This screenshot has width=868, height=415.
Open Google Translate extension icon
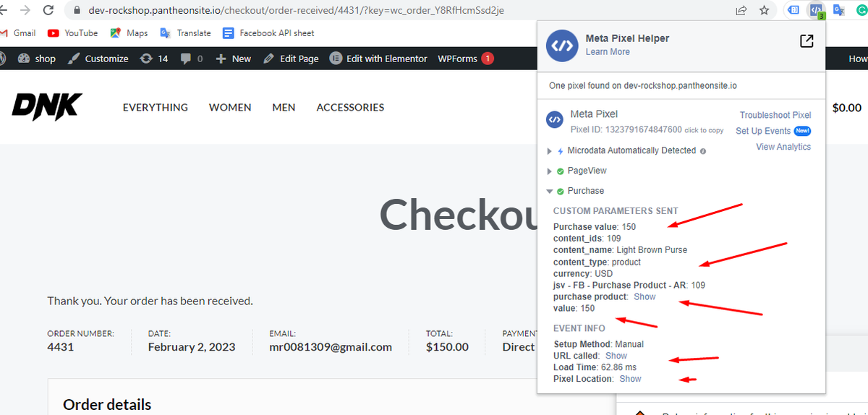point(839,10)
